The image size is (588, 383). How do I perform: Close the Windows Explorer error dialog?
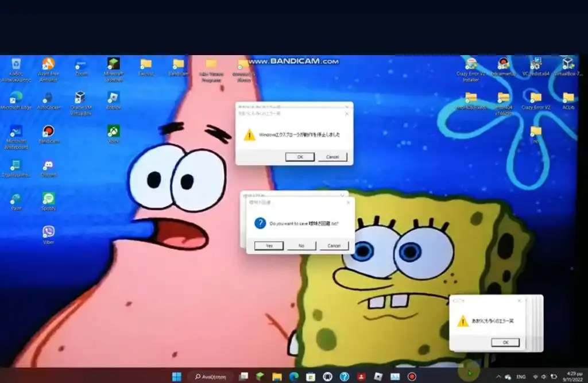(346, 113)
